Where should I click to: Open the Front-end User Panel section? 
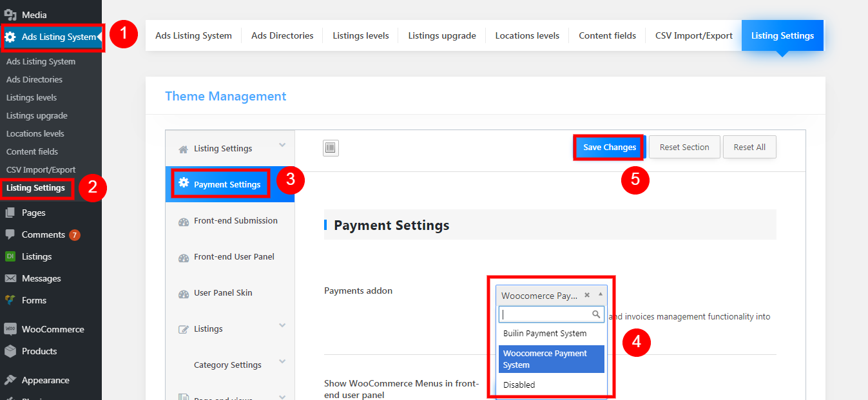point(230,256)
